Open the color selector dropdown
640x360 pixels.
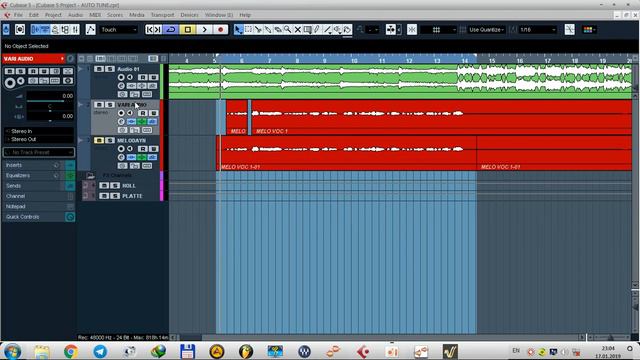[589, 29]
